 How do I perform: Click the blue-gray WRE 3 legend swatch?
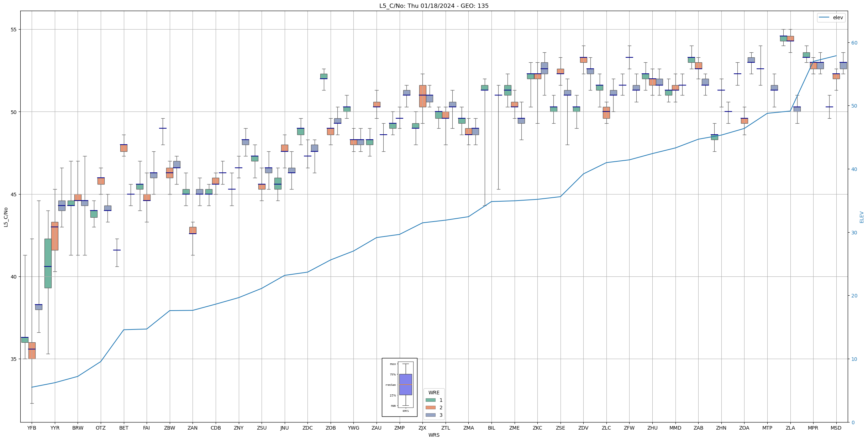[430, 415]
